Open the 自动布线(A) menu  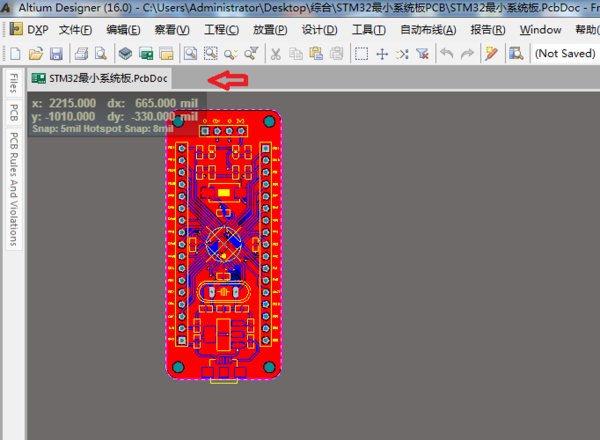(428, 29)
